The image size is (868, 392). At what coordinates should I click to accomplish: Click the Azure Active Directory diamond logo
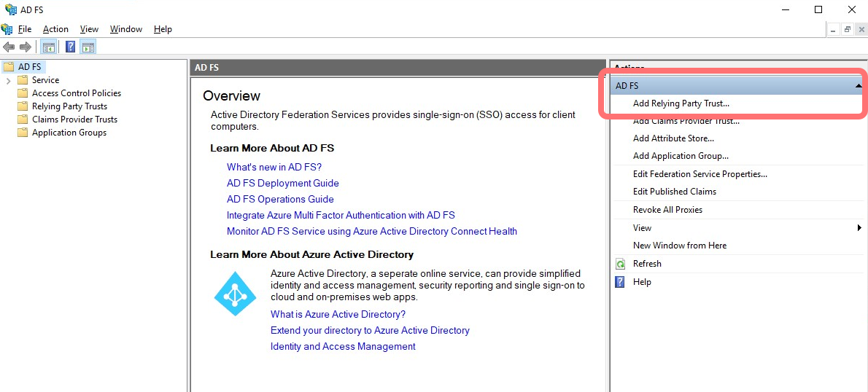pos(235,294)
